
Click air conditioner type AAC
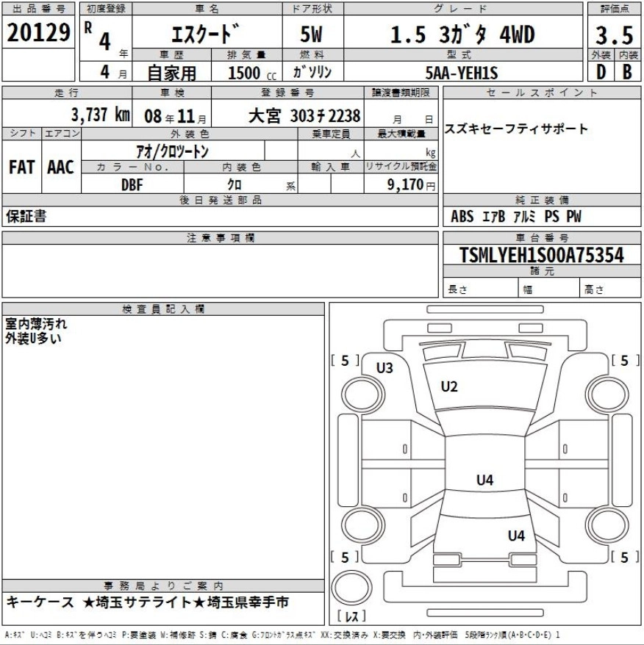click(x=60, y=167)
